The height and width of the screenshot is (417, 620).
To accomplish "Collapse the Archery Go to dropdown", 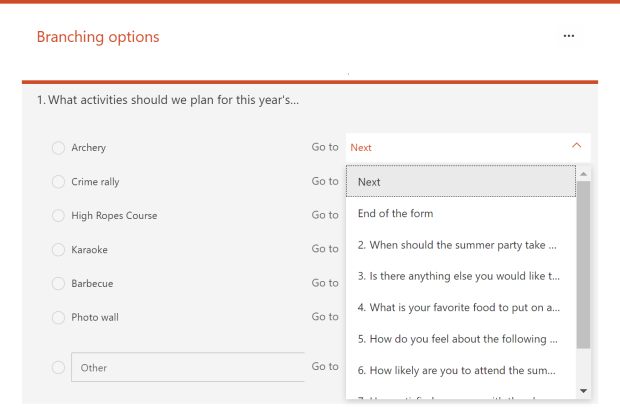I will click(576, 147).
